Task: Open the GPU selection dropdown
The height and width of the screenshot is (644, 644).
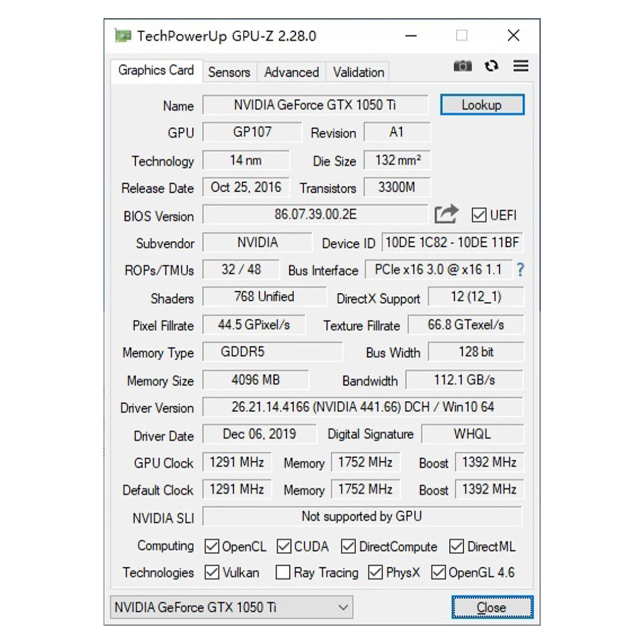Action: coord(231,607)
